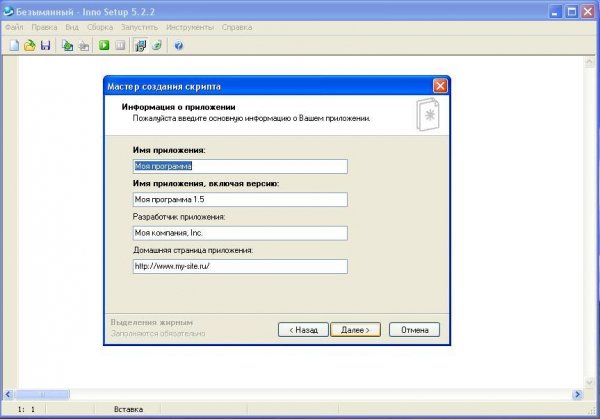
Task: Click the Отмена button
Action: pos(414,330)
